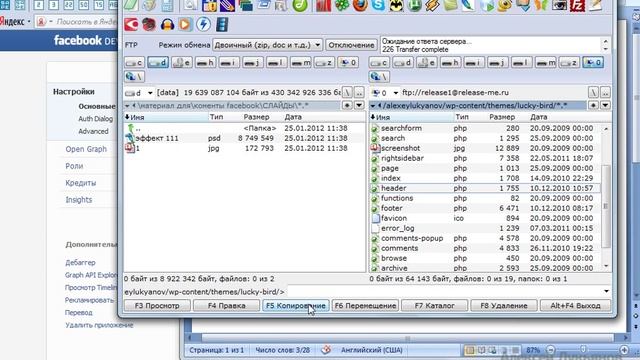Switch right panel to drive c
The height and width of the screenshot is (360, 640).
[x=379, y=62]
